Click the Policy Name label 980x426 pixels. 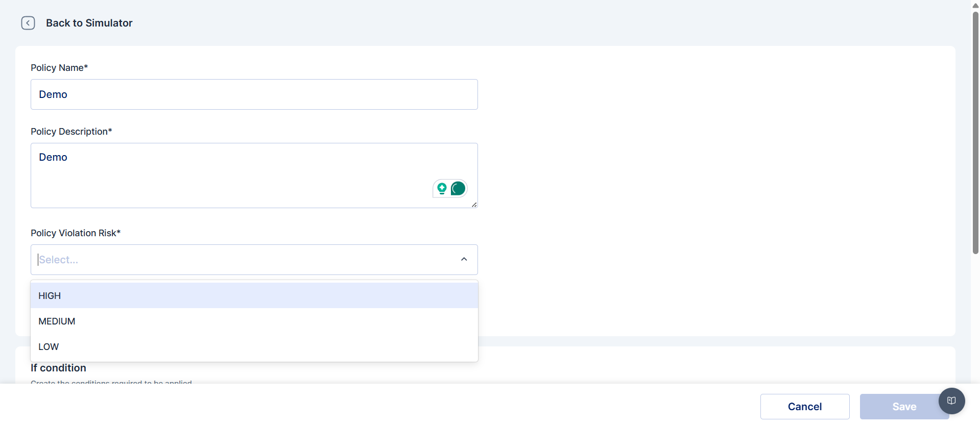[x=59, y=68]
